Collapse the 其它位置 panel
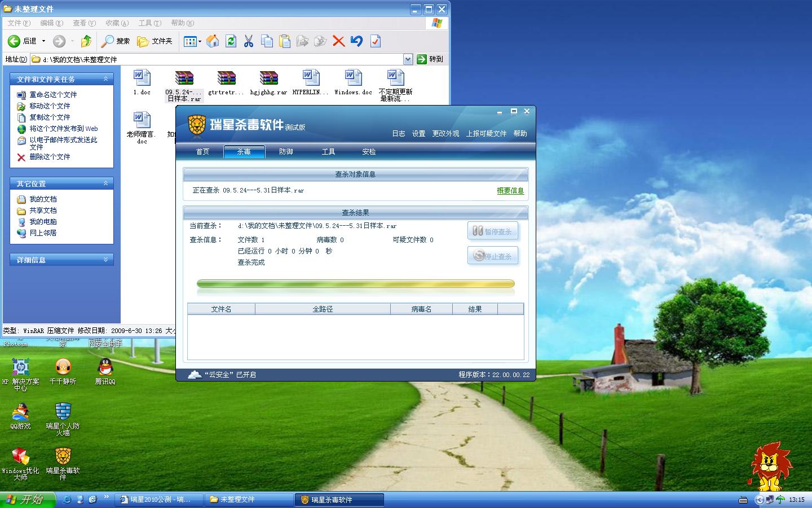Viewport: 812px width, 508px height. point(105,183)
